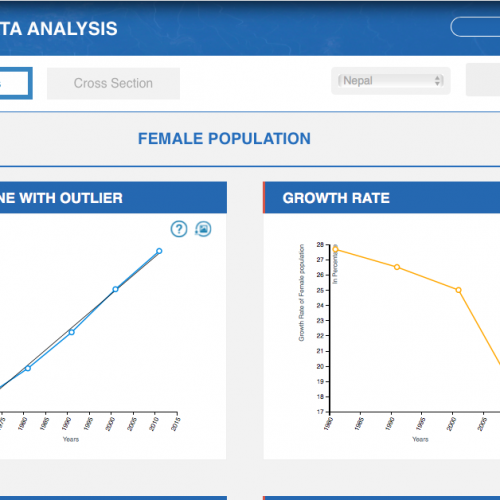
Task: Click the orange growth rate point at 2000
Action: (458, 290)
